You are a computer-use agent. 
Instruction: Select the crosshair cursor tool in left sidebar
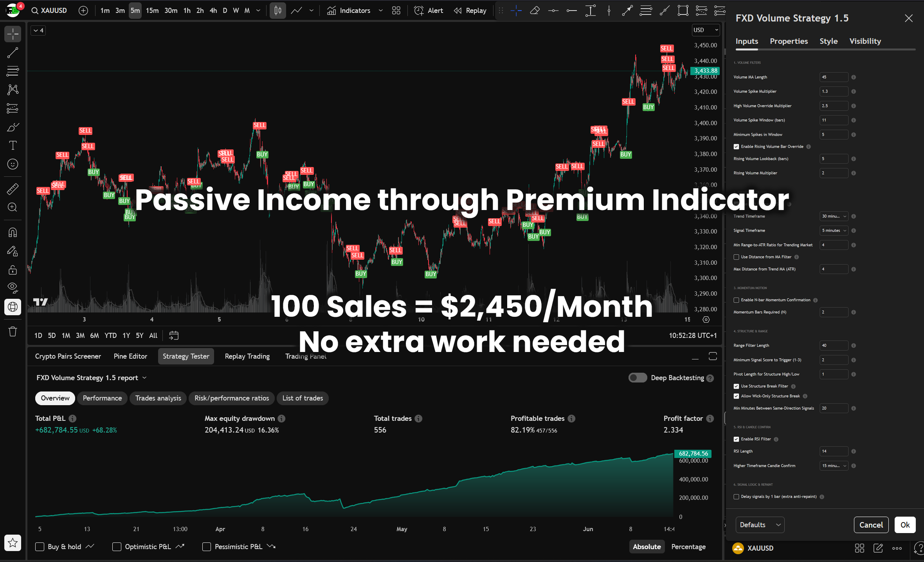(13, 34)
